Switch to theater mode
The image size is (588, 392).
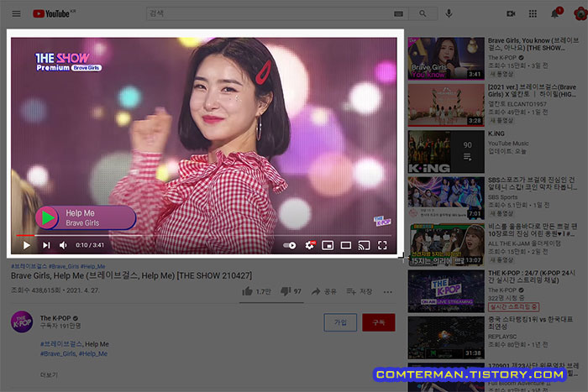pos(346,245)
